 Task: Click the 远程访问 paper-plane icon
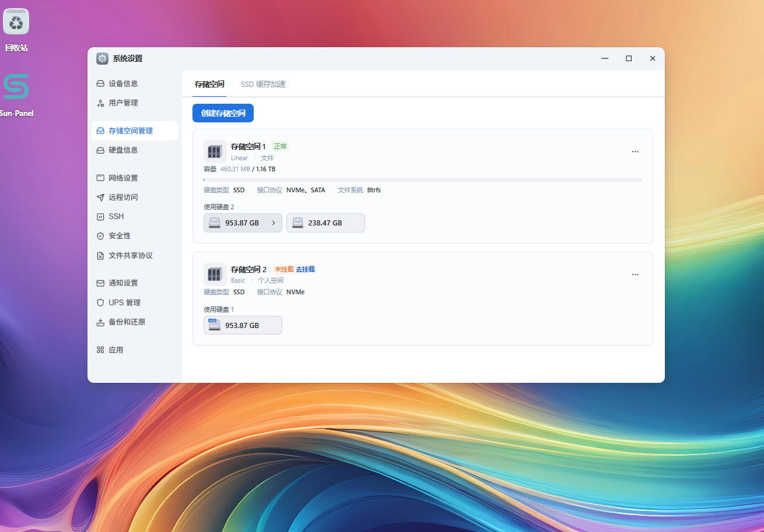pos(100,198)
